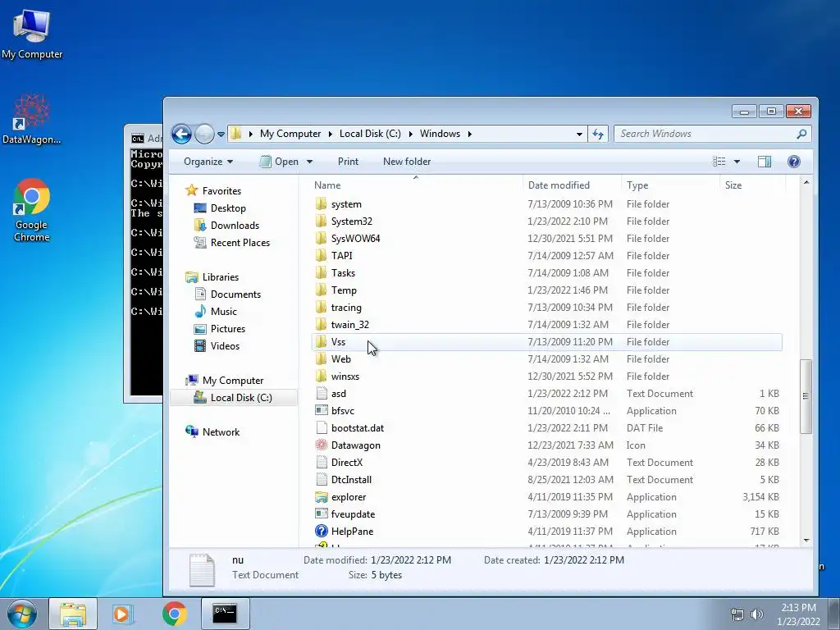Viewport: 840px width, 630px height.
Task: Select the fveupdate application icon
Action: click(322, 514)
